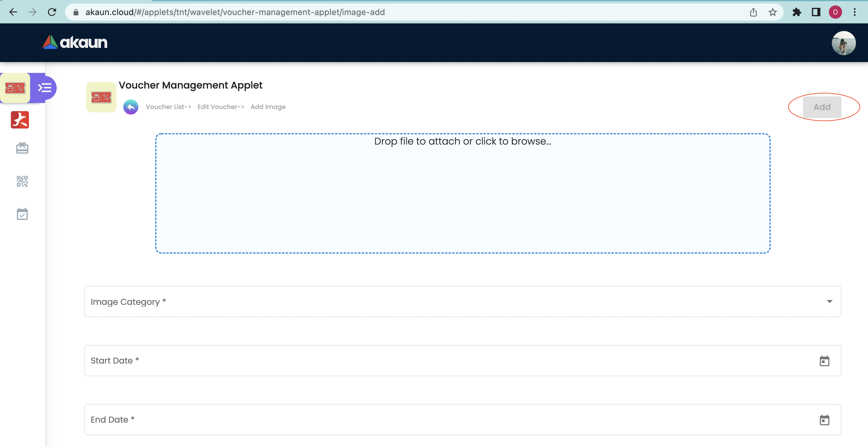
Task: Bookmark this page with star icon
Action: (772, 12)
